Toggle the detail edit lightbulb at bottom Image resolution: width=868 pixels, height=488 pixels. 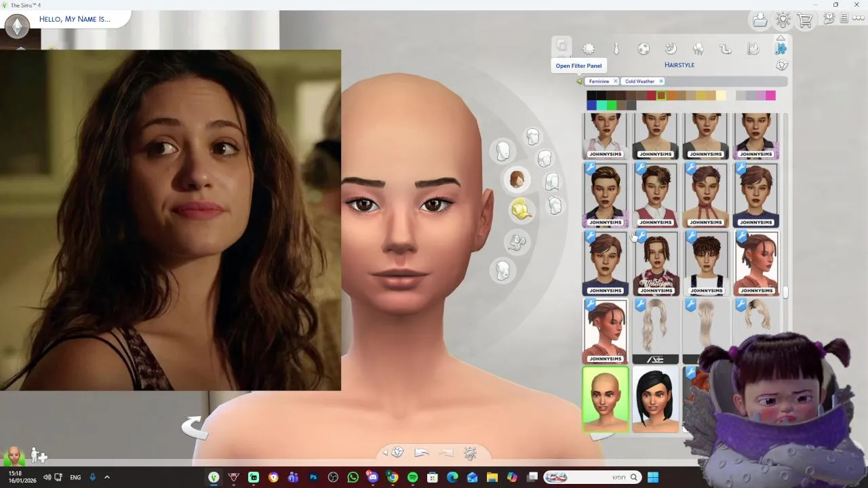coord(470,453)
